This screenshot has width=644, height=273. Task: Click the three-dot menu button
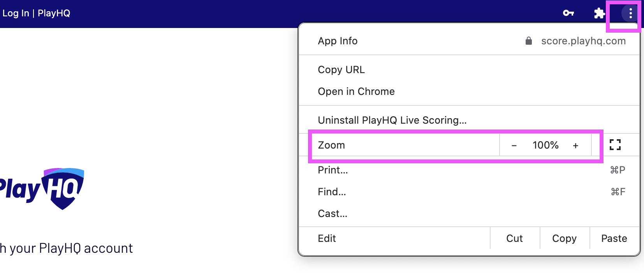(630, 14)
